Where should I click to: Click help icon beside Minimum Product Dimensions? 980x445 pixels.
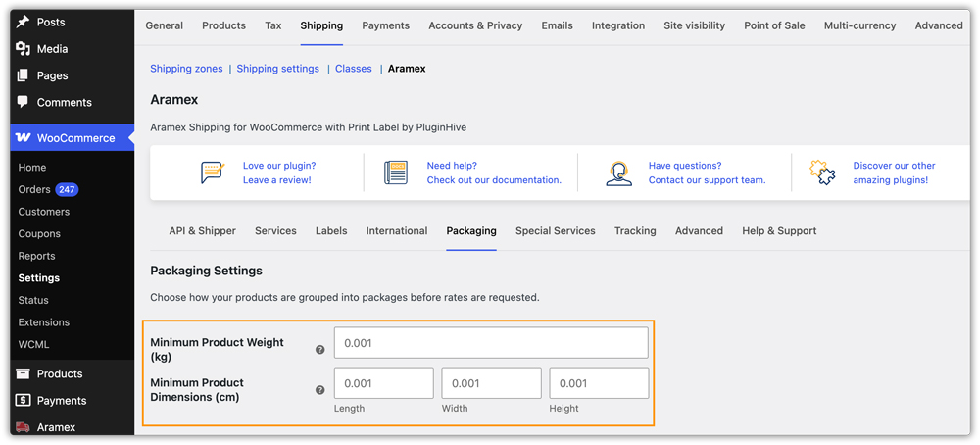click(320, 390)
